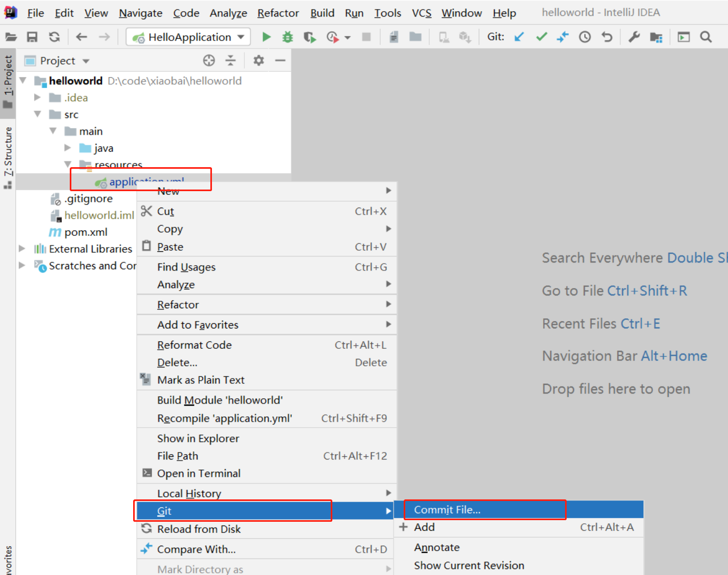Click the Git Commit green checkmark
728x575 pixels.
tap(542, 37)
